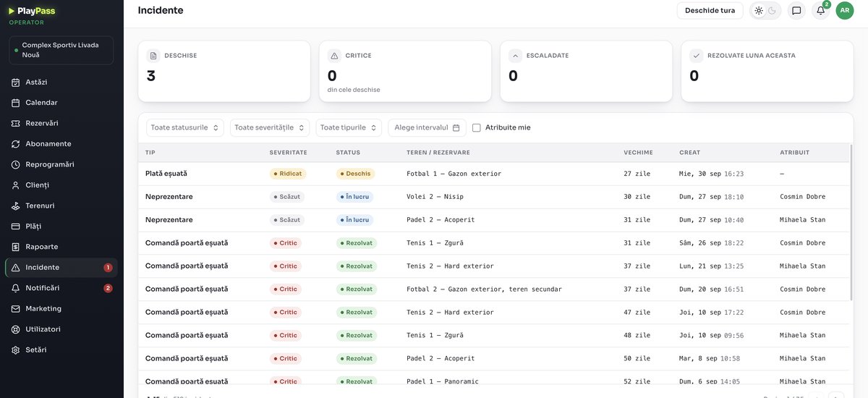
Task: Sort by the Vechime column header
Action: [638, 153]
